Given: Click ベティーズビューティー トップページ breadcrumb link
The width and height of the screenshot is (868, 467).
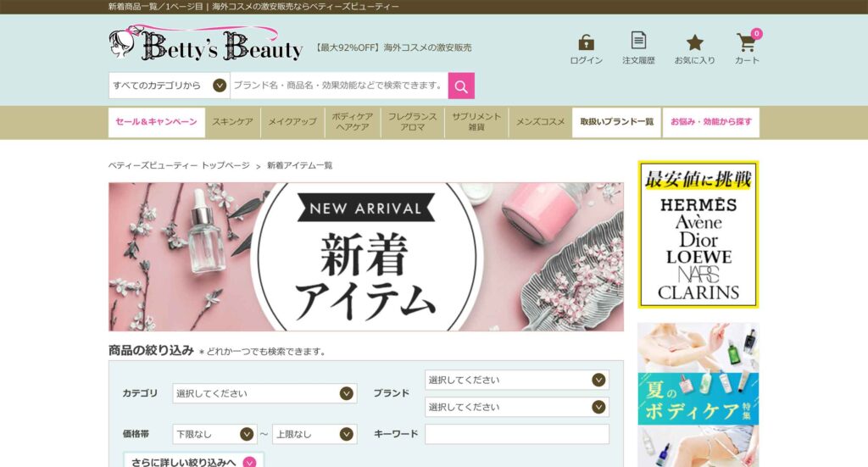Looking at the screenshot, I should coord(179,165).
